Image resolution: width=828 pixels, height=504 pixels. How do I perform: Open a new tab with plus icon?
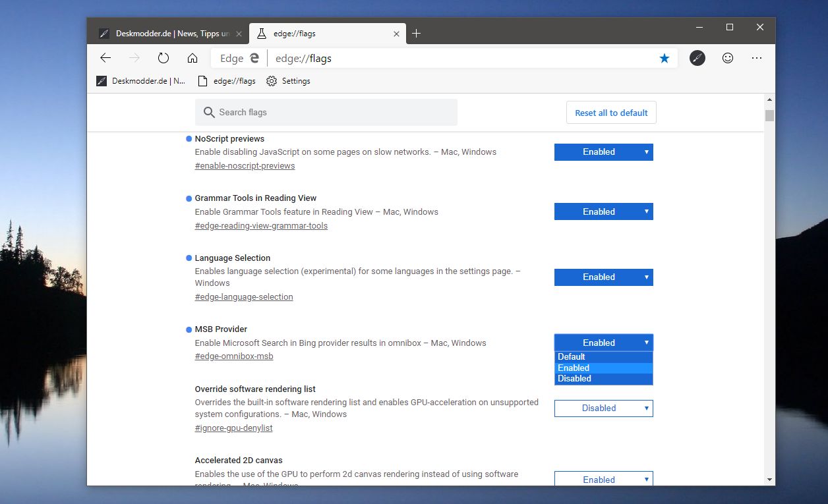point(416,34)
